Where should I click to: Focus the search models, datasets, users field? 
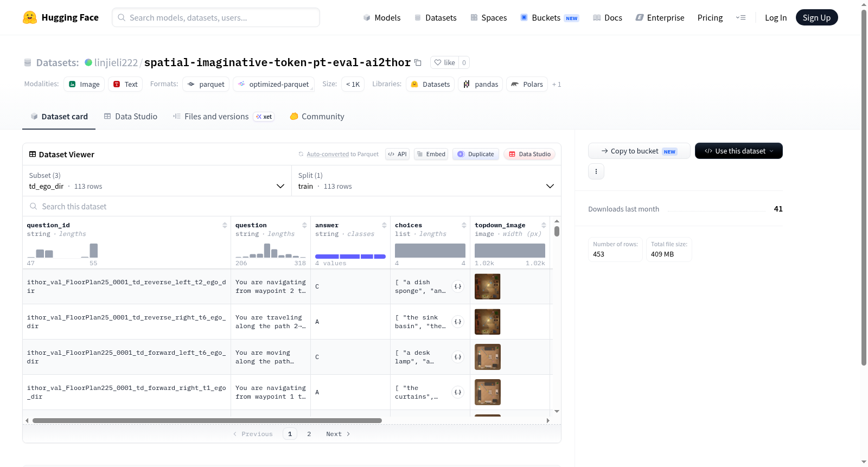point(216,17)
